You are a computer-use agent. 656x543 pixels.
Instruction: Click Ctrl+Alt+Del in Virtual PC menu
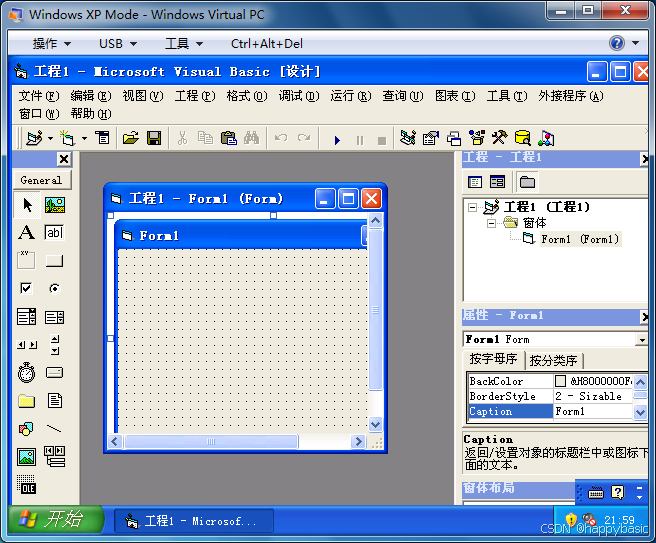coord(266,44)
